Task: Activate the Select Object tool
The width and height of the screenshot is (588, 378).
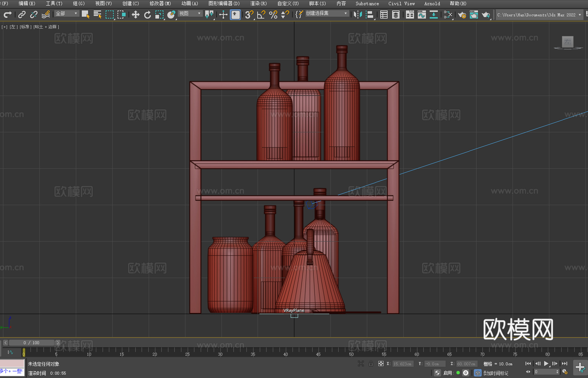Action: pyautogui.click(x=85, y=14)
